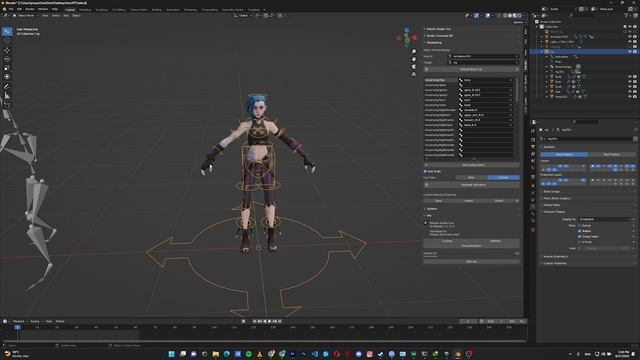Switch to solid viewport shading

pyautogui.click(x=510, y=16)
